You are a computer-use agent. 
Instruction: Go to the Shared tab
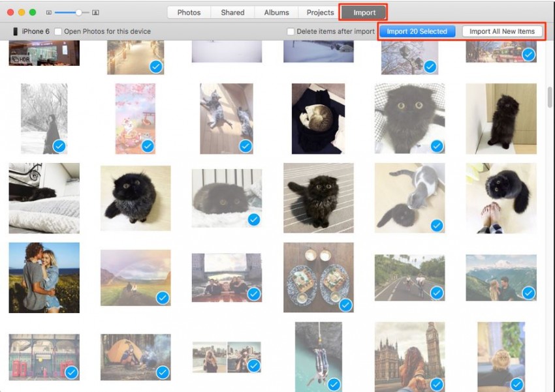pos(232,12)
